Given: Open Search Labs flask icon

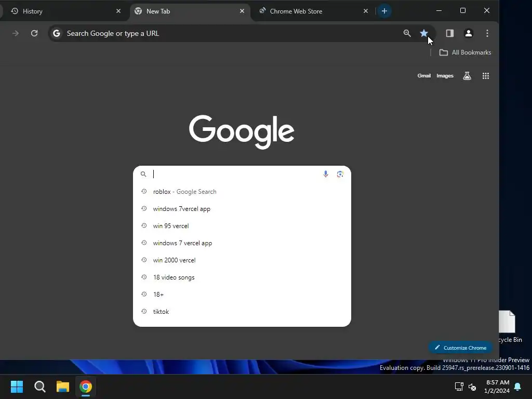Looking at the screenshot, I should tap(467, 76).
